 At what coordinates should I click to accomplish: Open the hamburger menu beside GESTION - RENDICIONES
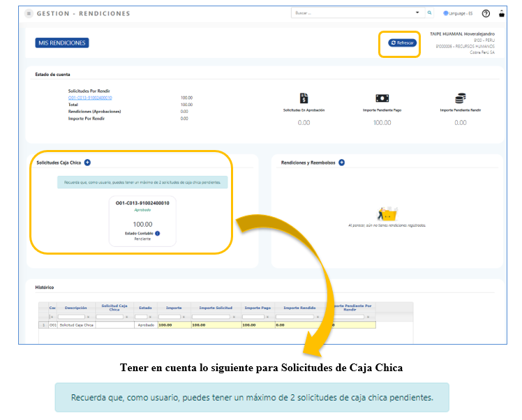pyautogui.click(x=29, y=14)
